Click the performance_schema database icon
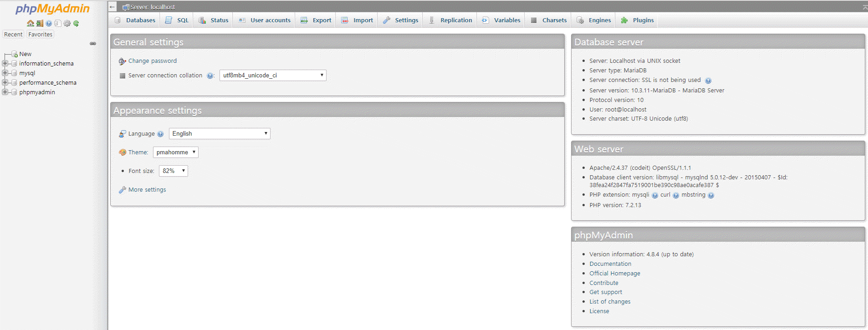This screenshot has height=330, width=868. coord(14,83)
